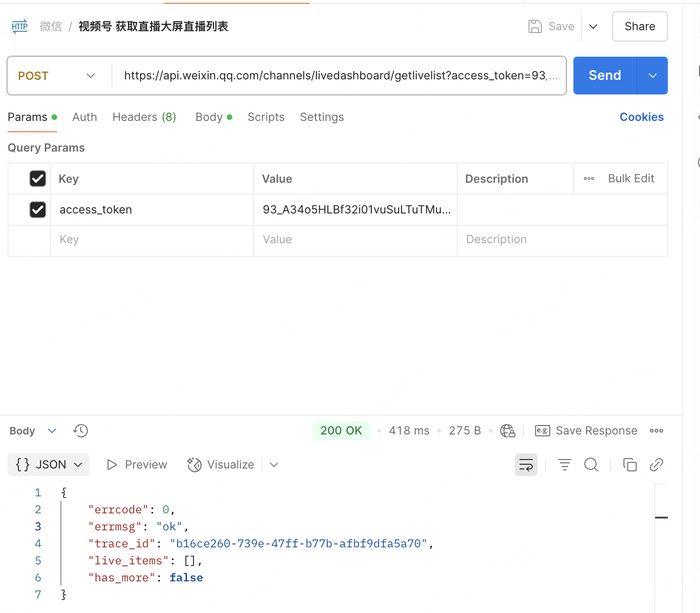Click the response scrollbar marker

tap(661, 518)
